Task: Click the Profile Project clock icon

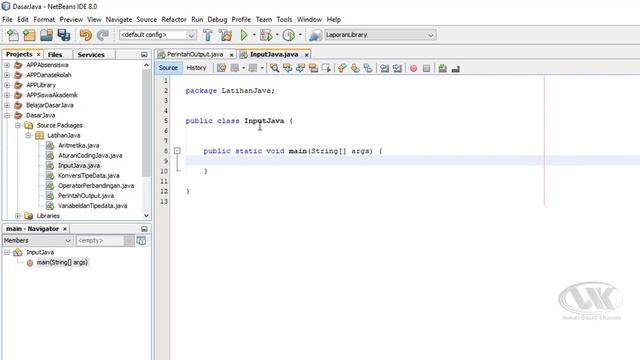Action: [x=289, y=35]
